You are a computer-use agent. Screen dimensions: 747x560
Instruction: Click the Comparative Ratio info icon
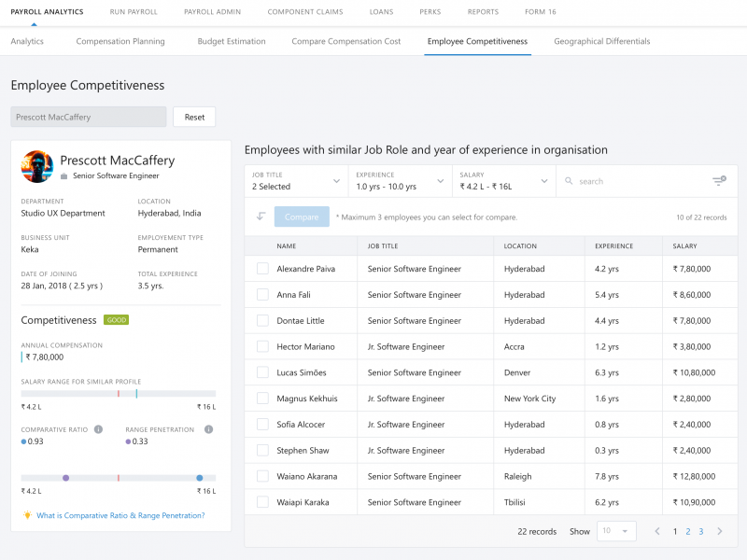coord(98,429)
